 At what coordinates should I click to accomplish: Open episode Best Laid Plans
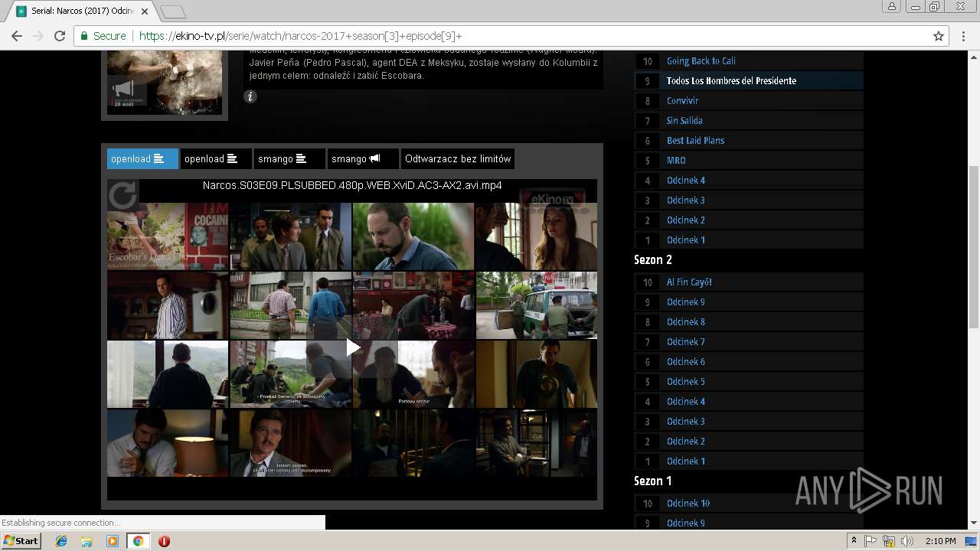pos(695,140)
